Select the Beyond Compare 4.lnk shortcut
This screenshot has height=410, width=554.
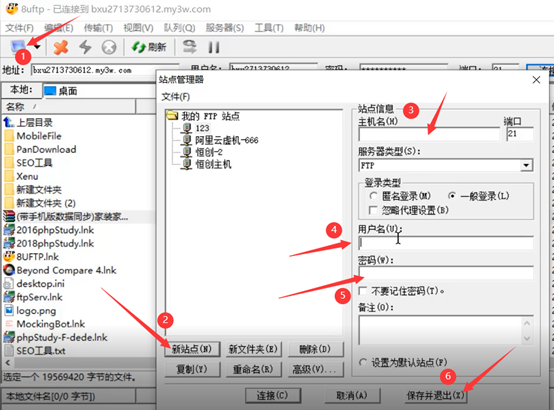[66, 270]
